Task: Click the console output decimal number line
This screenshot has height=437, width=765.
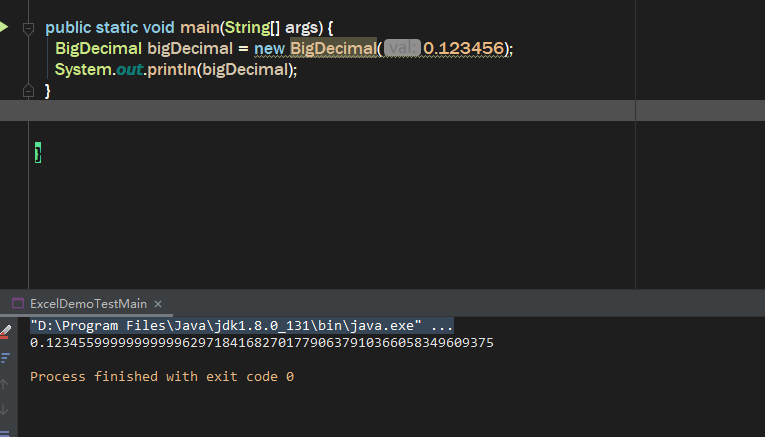Action: [262, 343]
